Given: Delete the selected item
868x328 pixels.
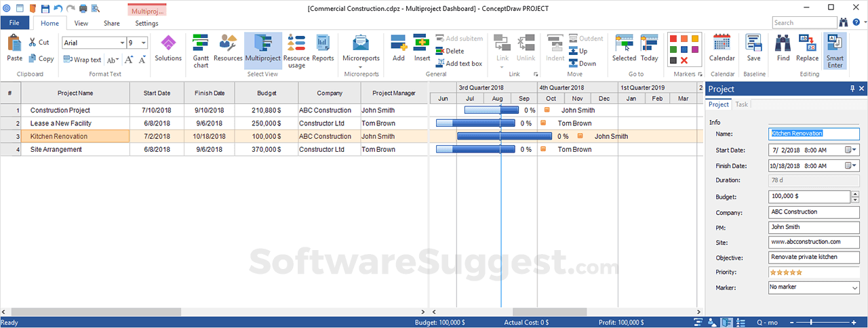Looking at the screenshot, I should click(x=450, y=51).
